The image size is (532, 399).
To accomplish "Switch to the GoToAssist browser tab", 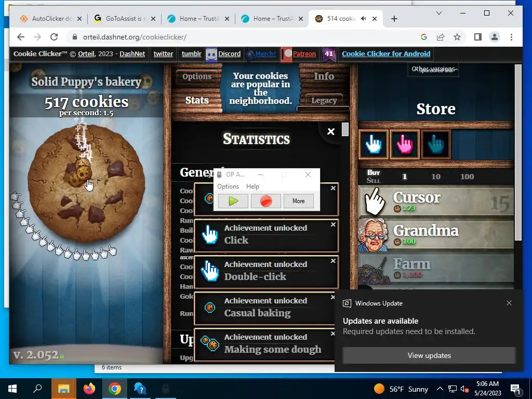I will (124, 19).
